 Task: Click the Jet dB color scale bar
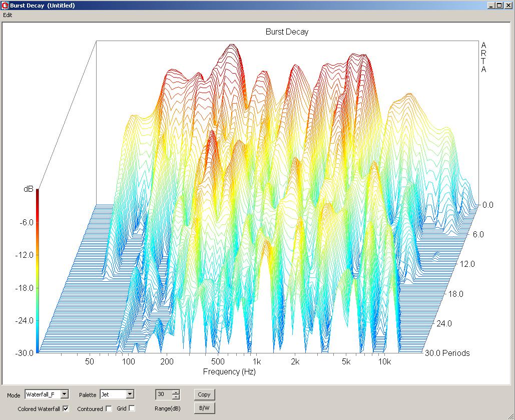[38, 270]
